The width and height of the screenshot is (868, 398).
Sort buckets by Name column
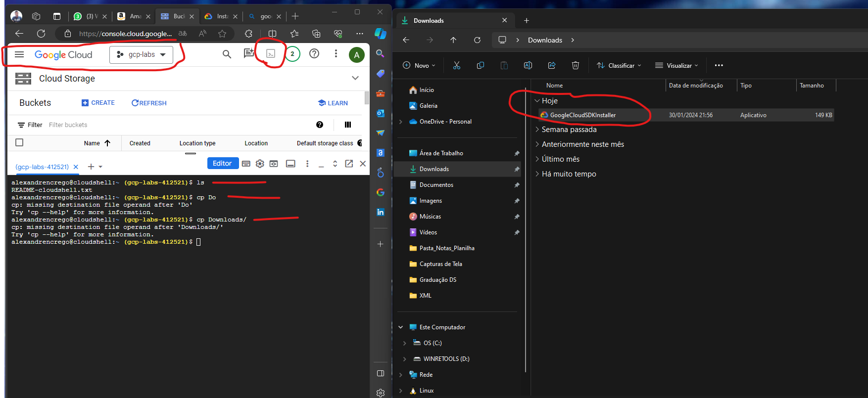97,143
